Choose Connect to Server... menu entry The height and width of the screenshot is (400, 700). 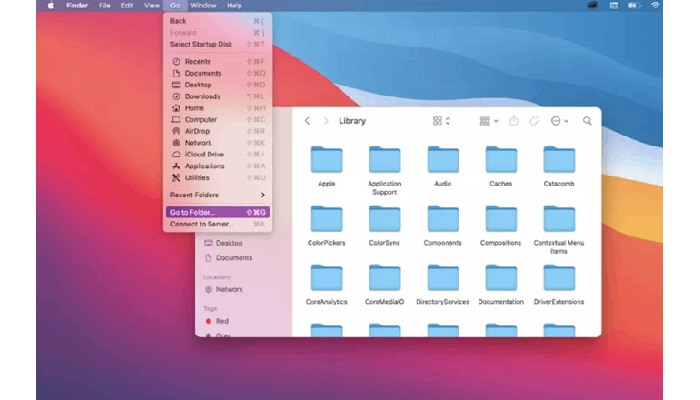coord(217,224)
